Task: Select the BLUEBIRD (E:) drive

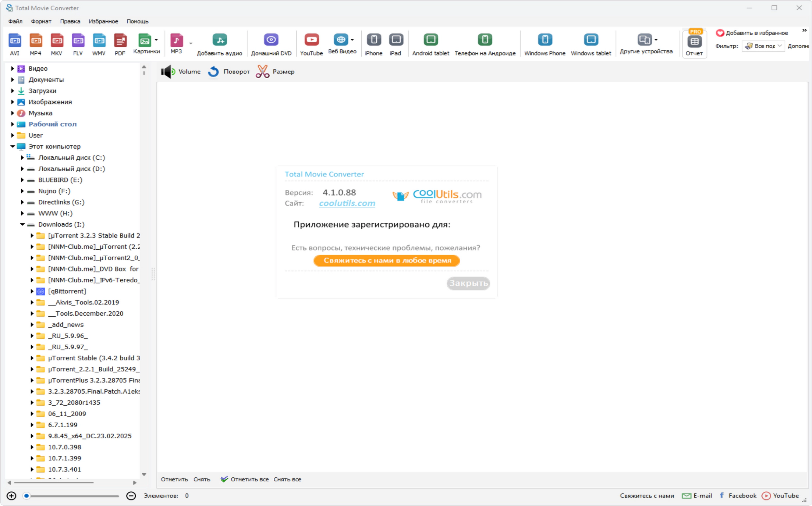Action: (x=60, y=180)
